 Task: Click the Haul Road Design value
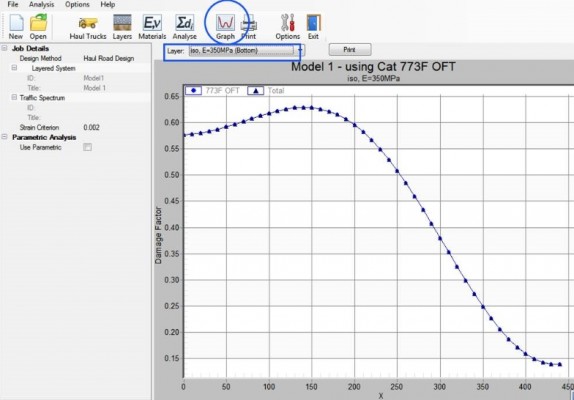tap(109, 58)
